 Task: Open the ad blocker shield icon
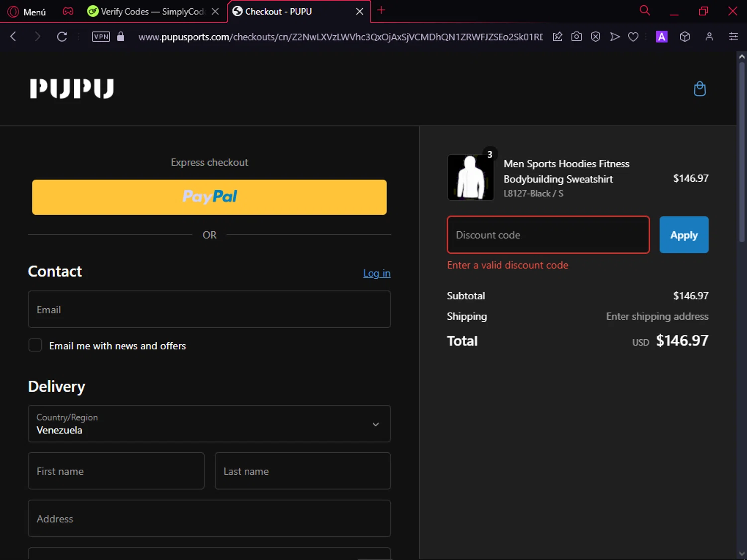click(596, 36)
